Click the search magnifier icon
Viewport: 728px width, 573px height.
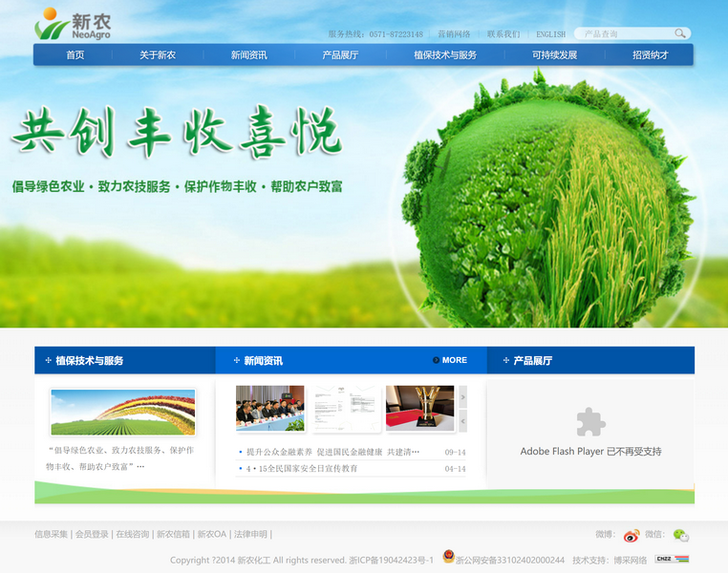tap(680, 33)
